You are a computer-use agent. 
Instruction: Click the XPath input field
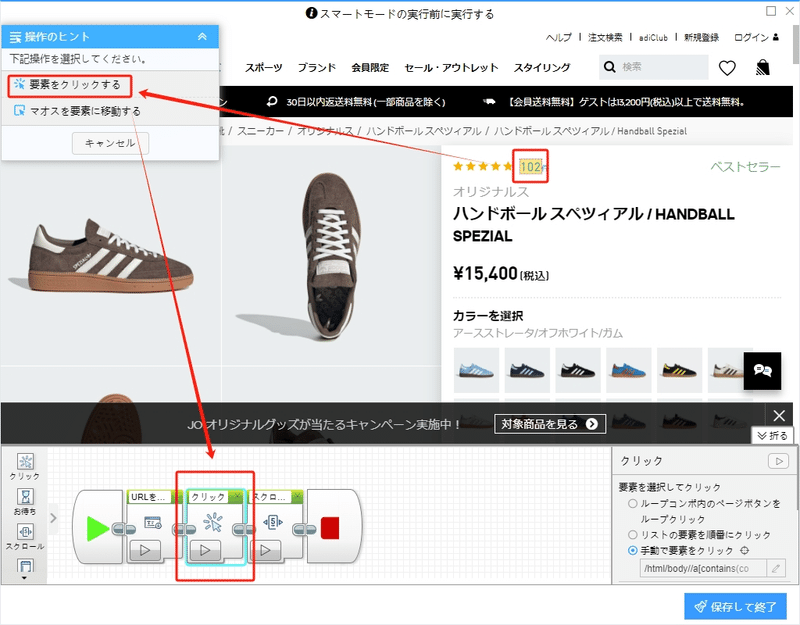703,568
